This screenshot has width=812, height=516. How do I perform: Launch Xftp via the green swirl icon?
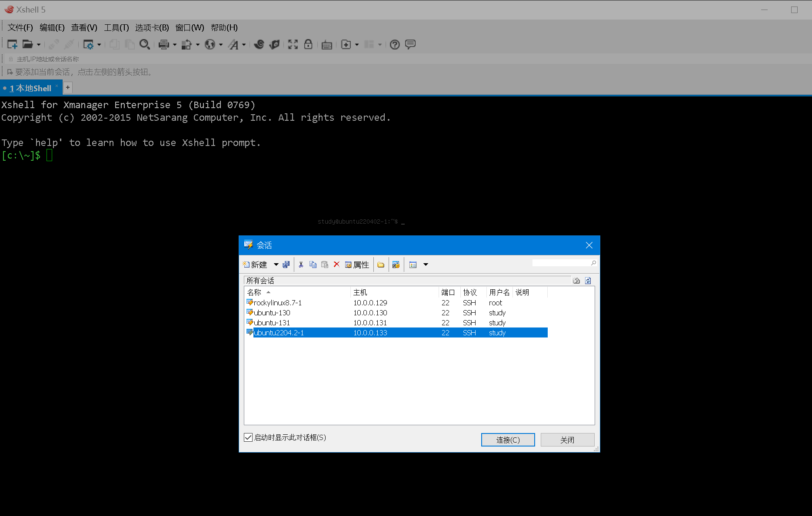tap(259, 44)
